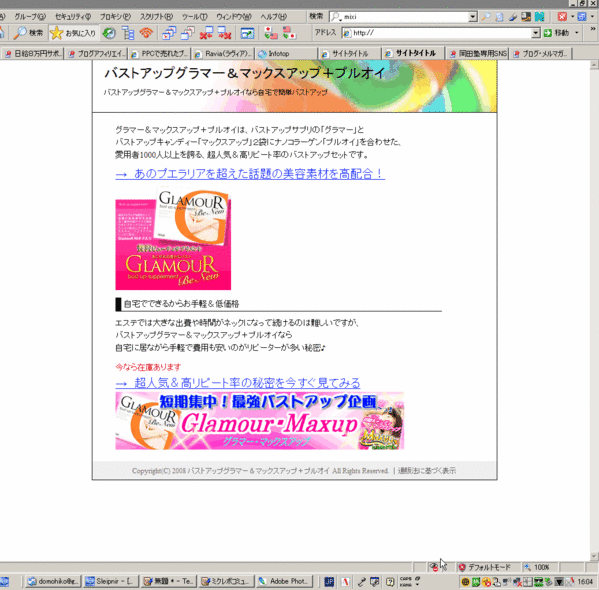Open the 移動 button dropdown arrow
Image resolution: width=599 pixels, height=590 pixels.
(x=576, y=33)
